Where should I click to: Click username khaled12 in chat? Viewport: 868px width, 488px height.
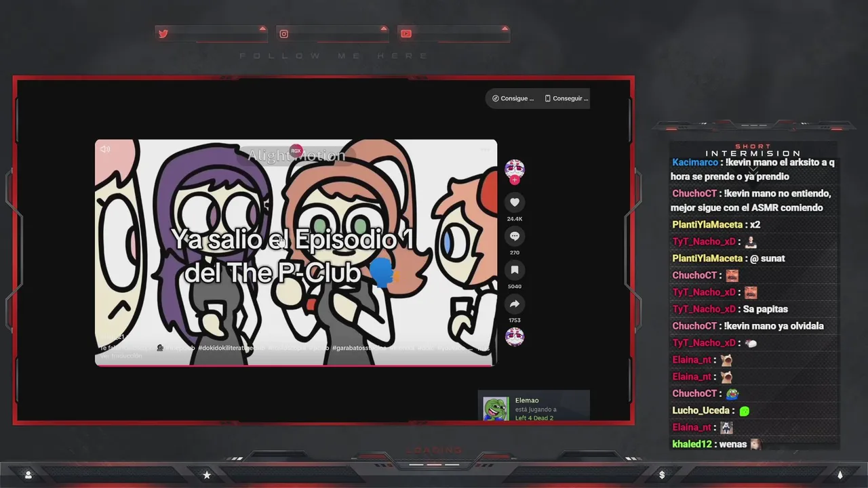[692, 445]
